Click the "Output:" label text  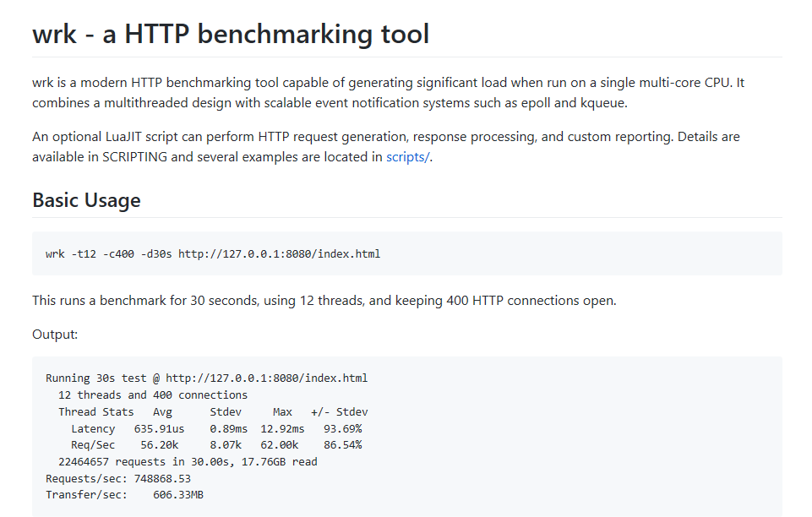tap(55, 335)
